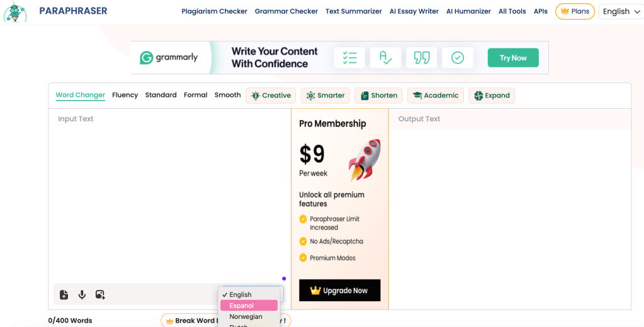
Task: Open the site language dropdown showing English
Action: coord(621,11)
